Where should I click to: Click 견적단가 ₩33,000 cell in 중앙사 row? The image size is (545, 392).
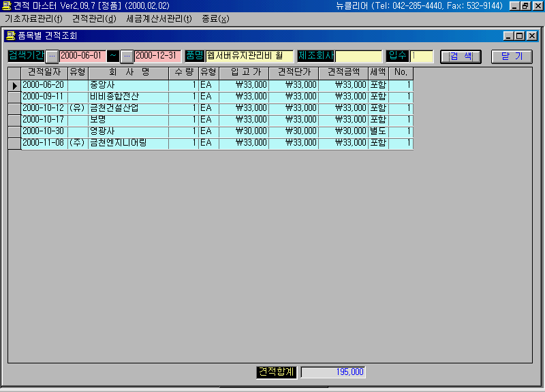pyautogui.click(x=294, y=85)
